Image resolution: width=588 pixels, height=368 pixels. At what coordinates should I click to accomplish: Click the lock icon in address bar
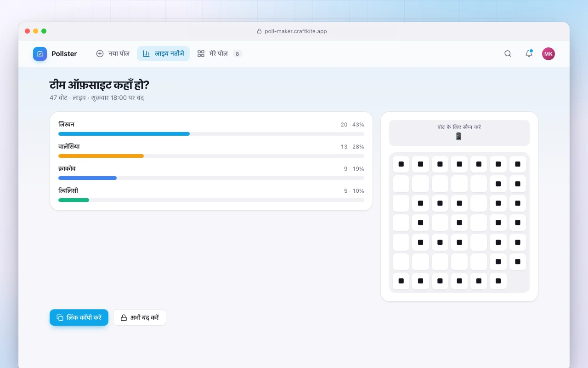[x=259, y=31]
